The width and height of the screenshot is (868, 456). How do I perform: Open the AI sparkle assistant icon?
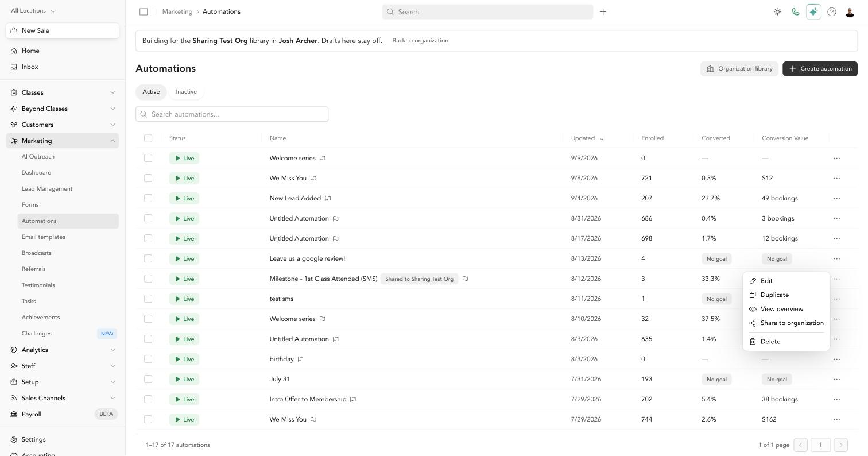[813, 11]
